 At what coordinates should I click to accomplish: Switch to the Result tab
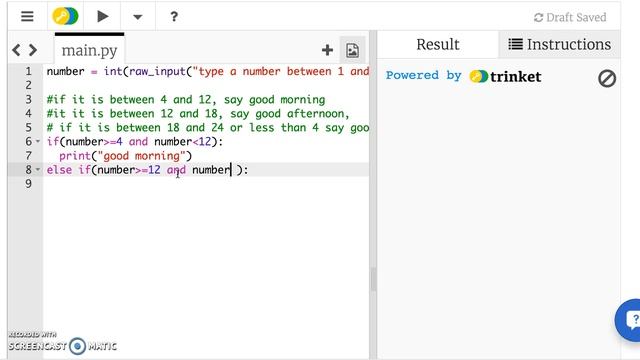point(438,44)
